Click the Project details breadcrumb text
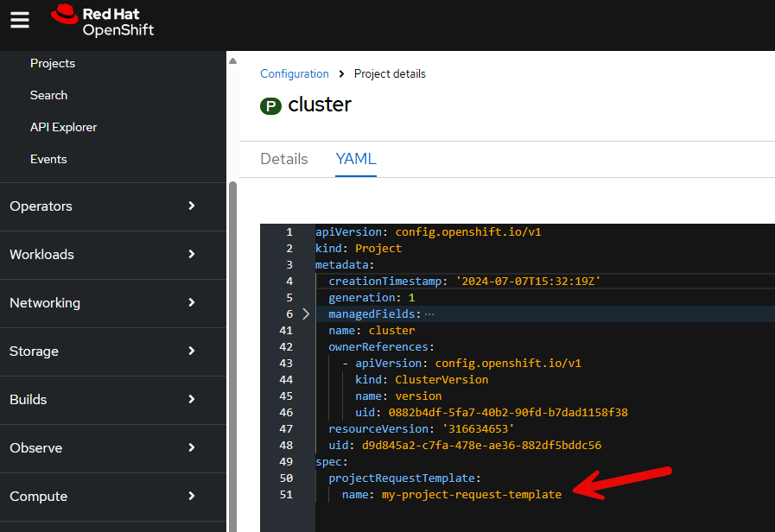The image size is (775, 532). coord(390,74)
